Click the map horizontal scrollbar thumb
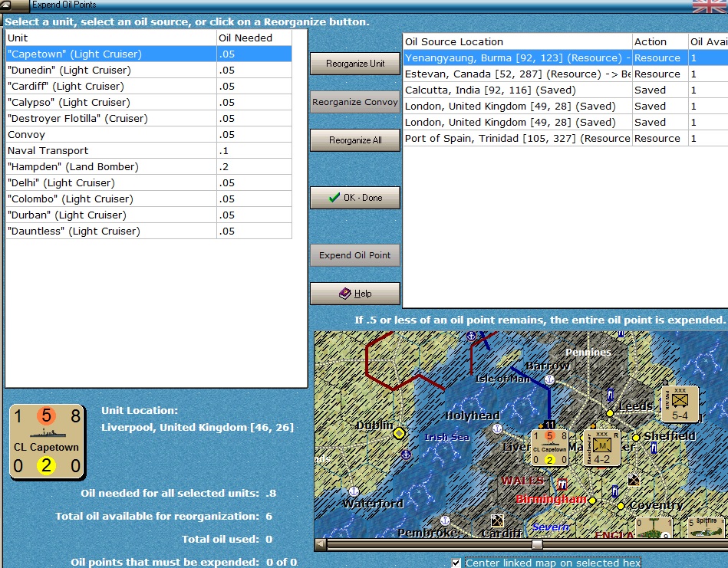This screenshot has height=568, width=728. click(537, 544)
